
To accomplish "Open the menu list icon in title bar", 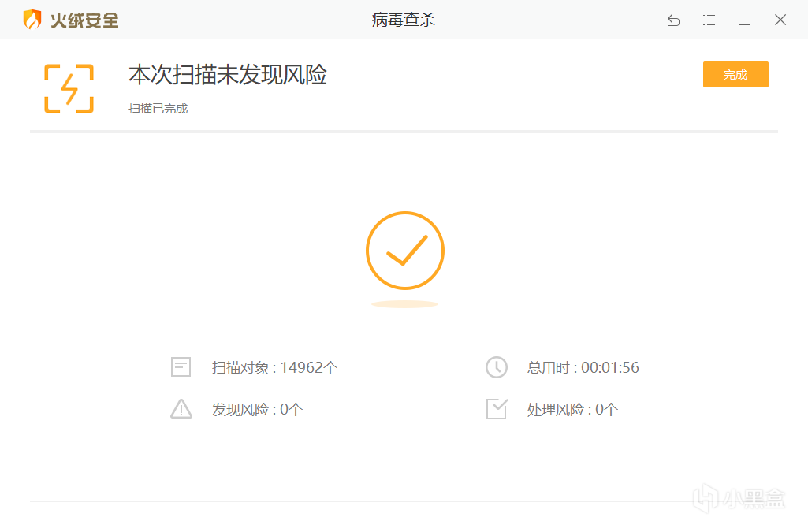I will click(709, 20).
